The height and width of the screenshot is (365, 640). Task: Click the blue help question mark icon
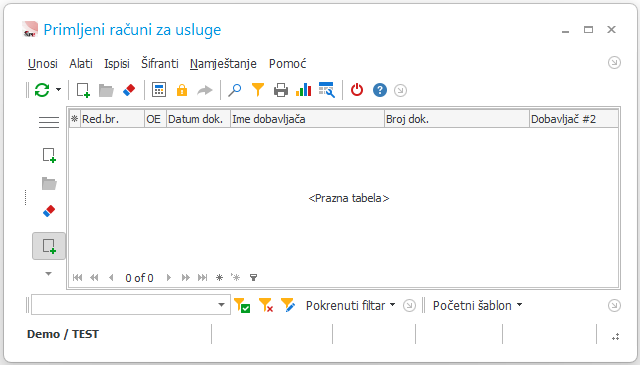380,90
